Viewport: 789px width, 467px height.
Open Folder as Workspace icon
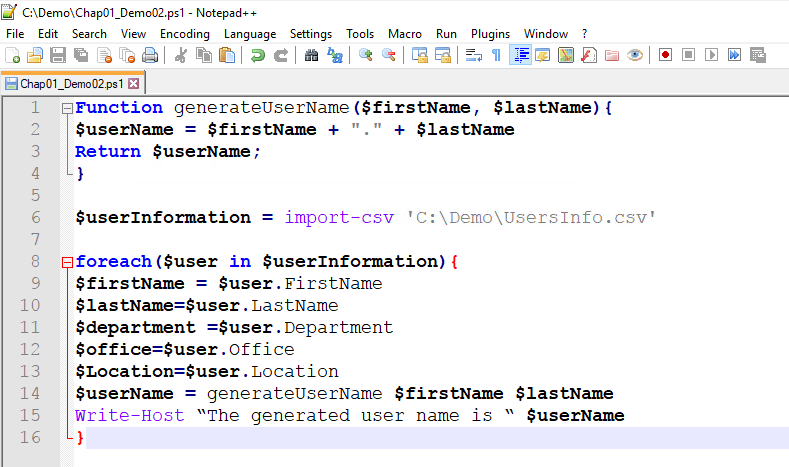click(x=612, y=55)
